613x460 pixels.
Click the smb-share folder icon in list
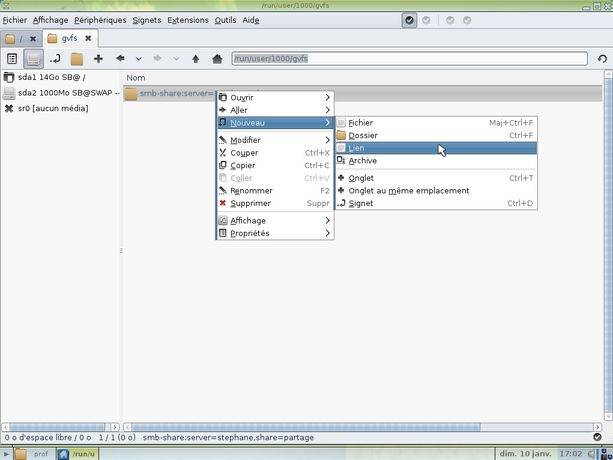131,93
